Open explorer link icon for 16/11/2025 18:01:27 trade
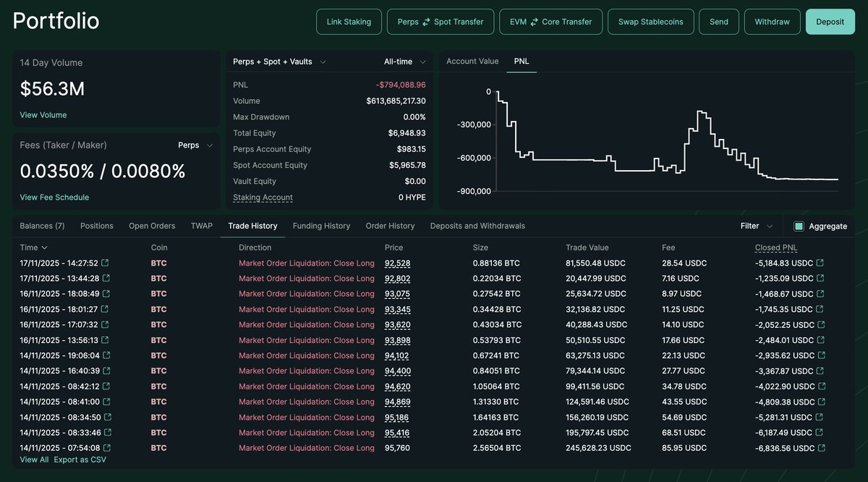Screen dimensions: 868x482 [x=106, y=309]
